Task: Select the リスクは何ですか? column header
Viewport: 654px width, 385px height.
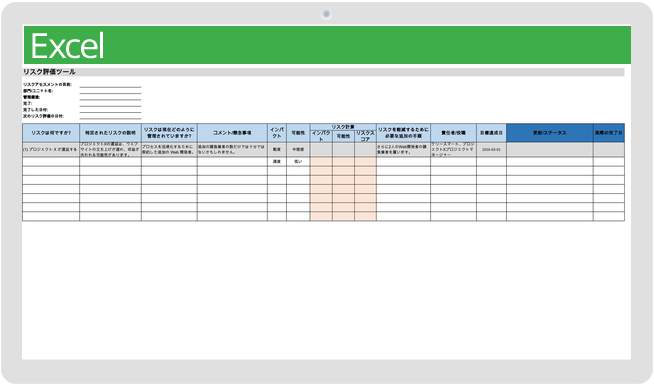Action: [51, 133]
